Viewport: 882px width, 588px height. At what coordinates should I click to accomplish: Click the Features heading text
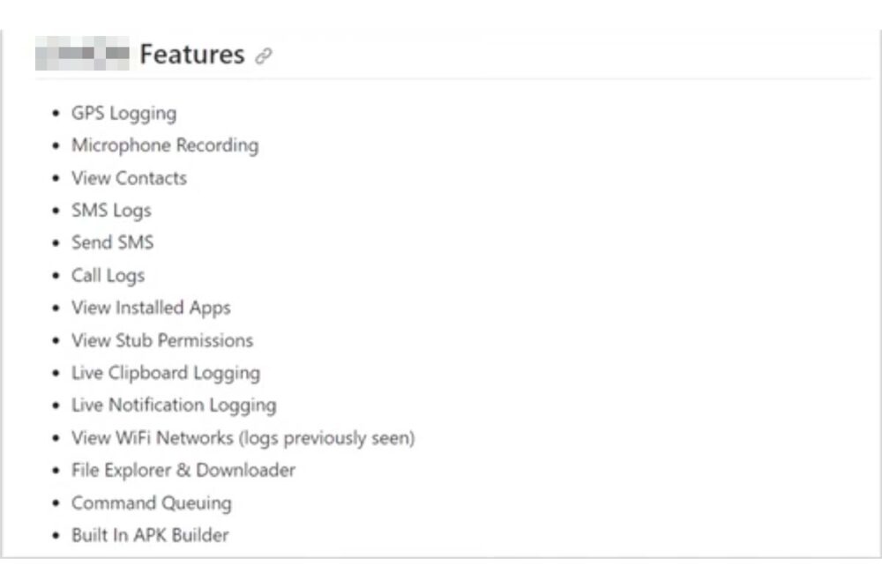click(x=191, y=55)
